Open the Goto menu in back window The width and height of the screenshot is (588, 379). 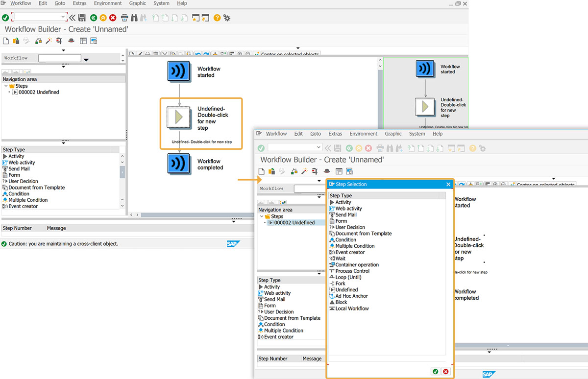point(60,3)
